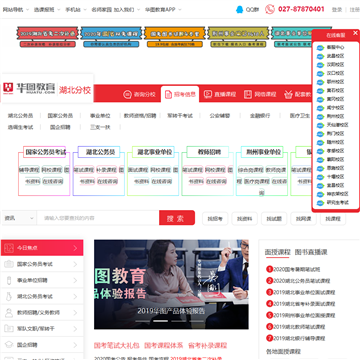The image size is (360, 360).
Task: Select 国家公务员 in category menu
Action: pos(60,116)
